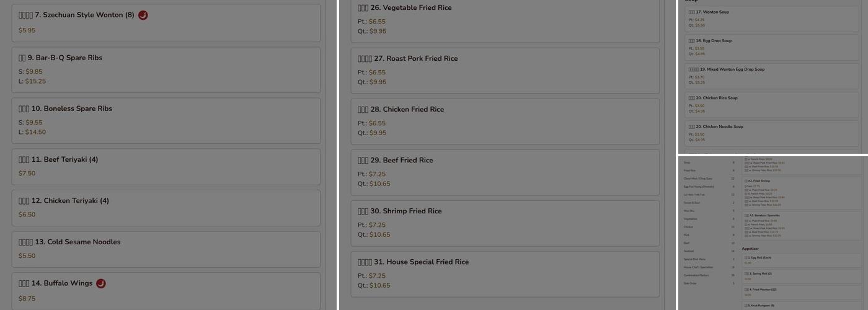Open the Bar-B-Q Spare Ribs item
This screenshot has width=868, height=310.
pos(166,69)
